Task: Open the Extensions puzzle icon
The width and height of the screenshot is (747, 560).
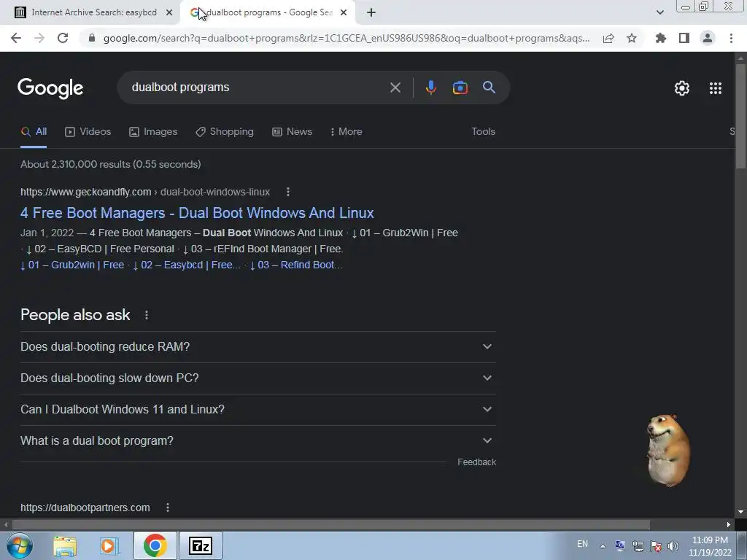Action: pos(661,38)
